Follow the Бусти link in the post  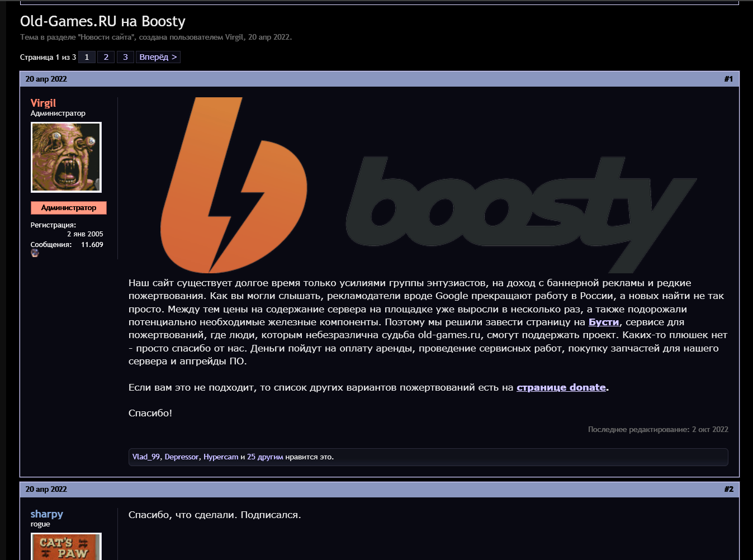[604, 322]
